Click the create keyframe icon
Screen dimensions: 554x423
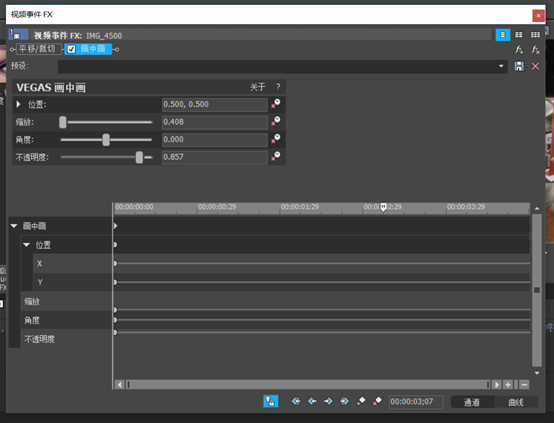click(x=361, y=401)
